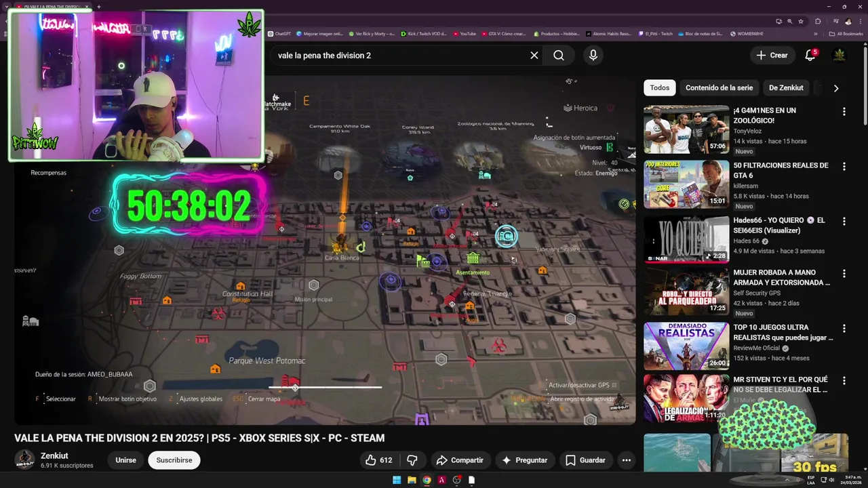
Task: Open more actions ellipsis below the video
Action: (x=627, y=460)
